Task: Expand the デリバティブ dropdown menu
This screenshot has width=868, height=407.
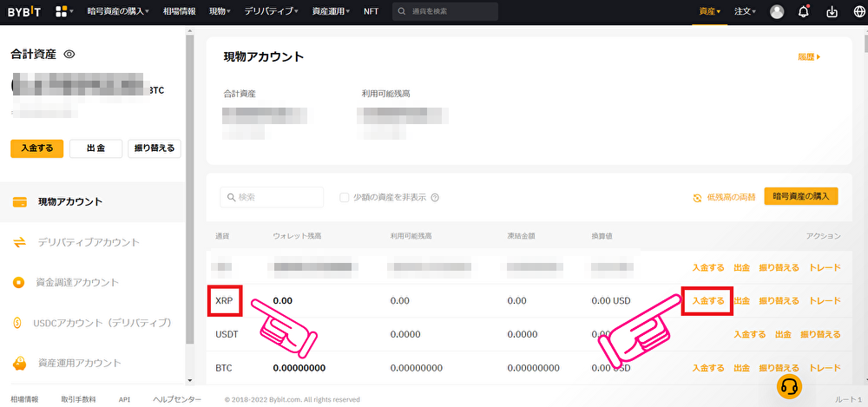Action: click(x=271, y=11)
